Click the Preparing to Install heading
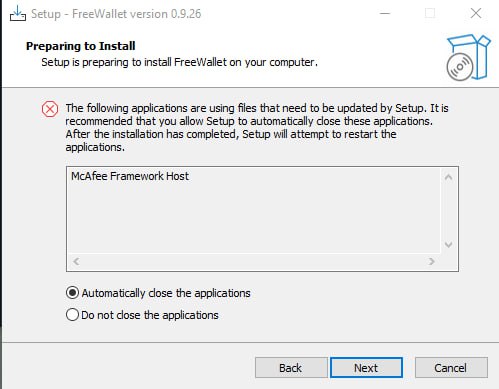The image size is (499, 389). tap(81, 46)
